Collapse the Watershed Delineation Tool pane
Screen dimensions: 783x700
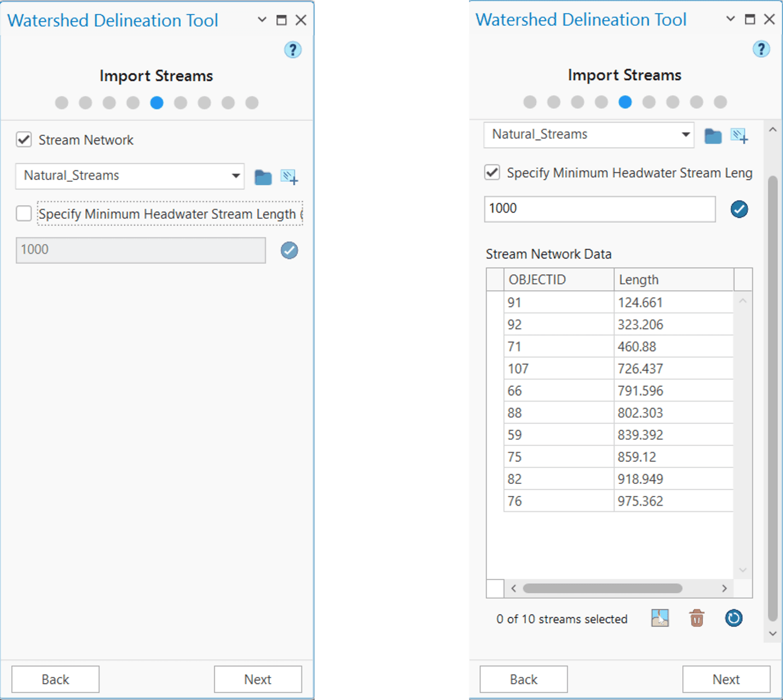point(261,20)
